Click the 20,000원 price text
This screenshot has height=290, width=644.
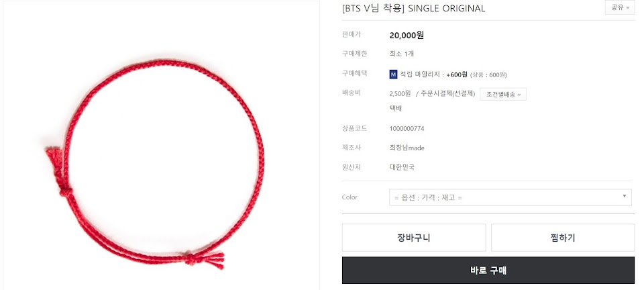click(407, 36)
